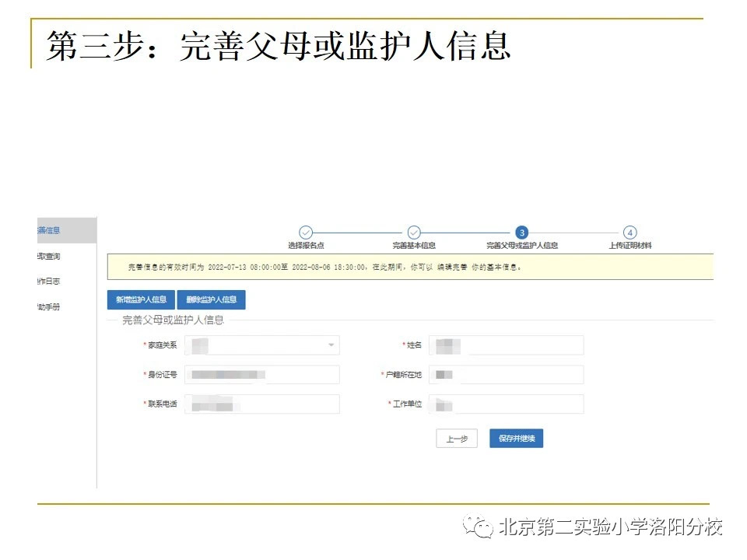The height and width of the screenshot is (560, 747).
Task: Click the 联系电话 input field
Action: pos(261,404)
